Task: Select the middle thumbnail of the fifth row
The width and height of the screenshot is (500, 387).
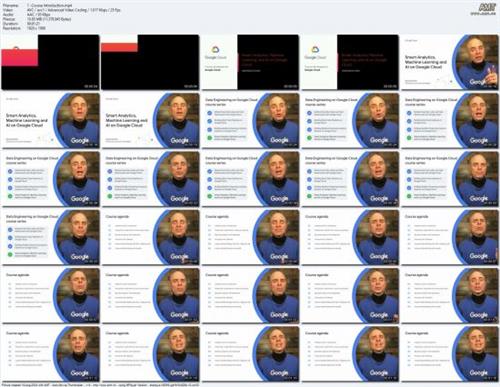Action: tap(250, 295)
